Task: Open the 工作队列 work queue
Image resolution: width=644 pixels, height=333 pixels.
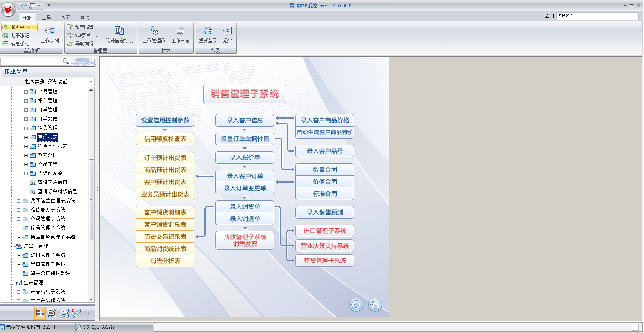Action: 50,35
